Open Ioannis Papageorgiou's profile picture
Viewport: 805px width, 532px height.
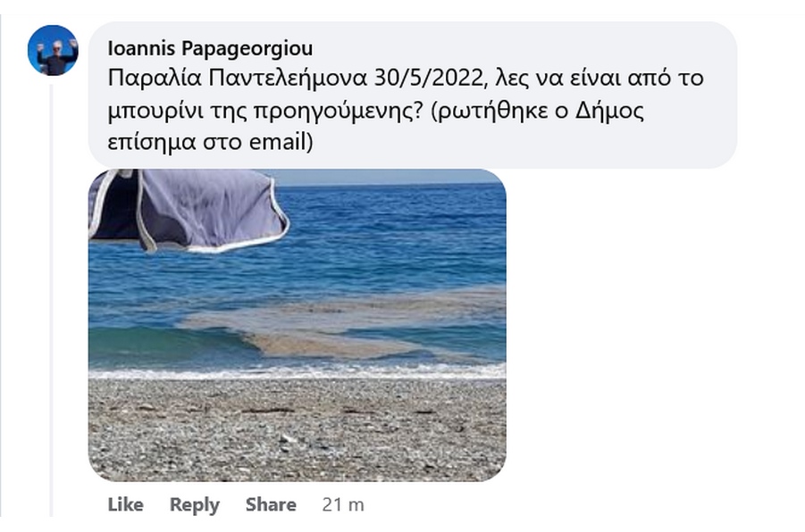[53, 50]
